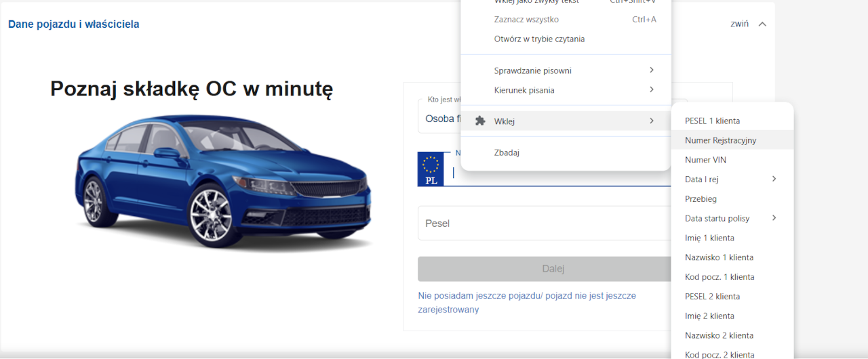Image resolution: width=868 pixels, height=359 pixels.
Task: Collapse section using the zwiń chevron
Action: [x=762, y=24]
